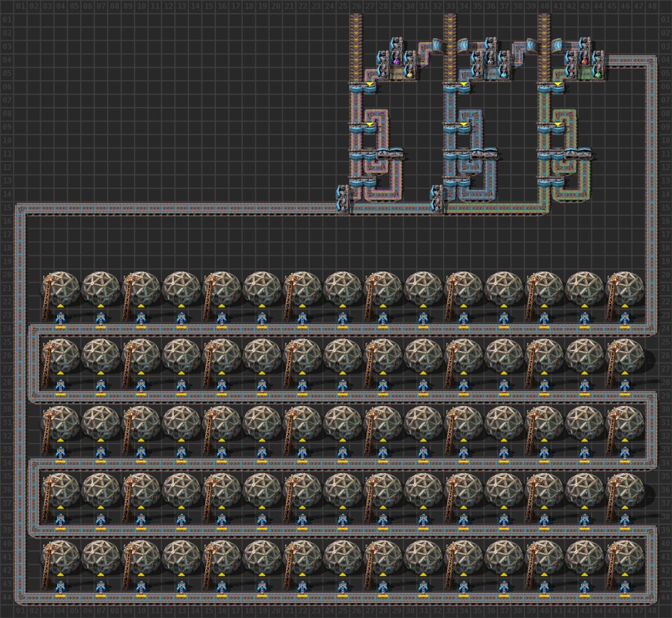The height and width of the screenshot is (618, 672).
Task: Click the middle yellow-arrow vertical belt at the top
Action: tap(450, 47)
